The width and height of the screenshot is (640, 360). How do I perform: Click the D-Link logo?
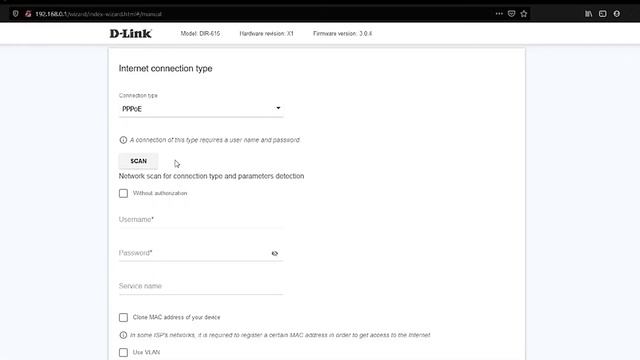click(130, 33)
